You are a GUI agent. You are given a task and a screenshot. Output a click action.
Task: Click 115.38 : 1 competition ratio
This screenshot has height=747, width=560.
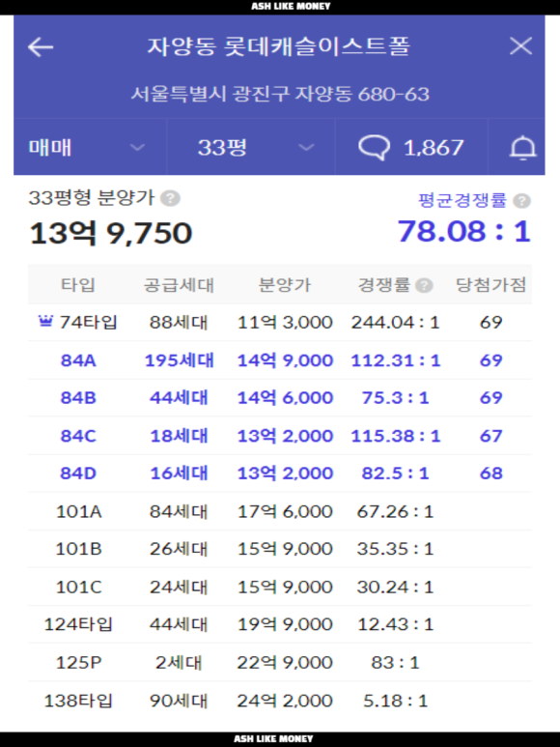pos(395,436)
